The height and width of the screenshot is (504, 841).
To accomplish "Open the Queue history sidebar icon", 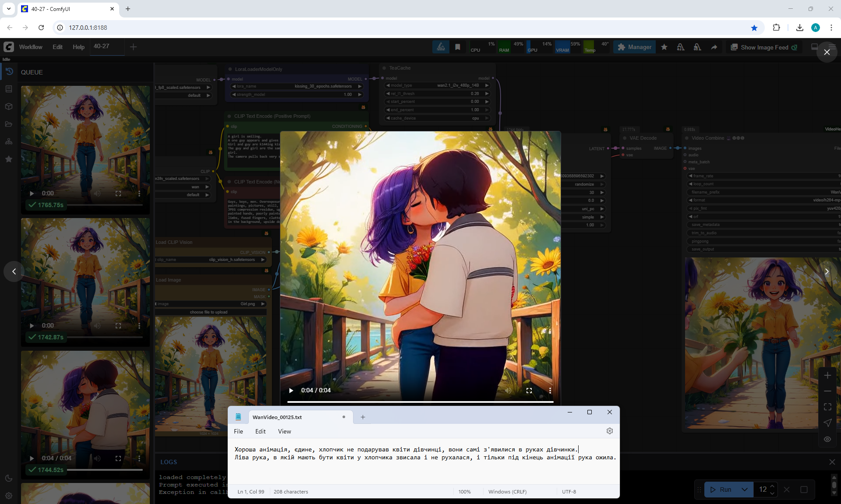I will pos(9,71).
